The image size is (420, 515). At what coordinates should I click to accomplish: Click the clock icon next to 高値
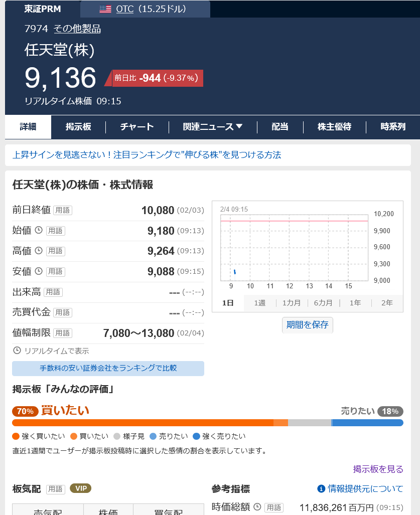(39, 251)
